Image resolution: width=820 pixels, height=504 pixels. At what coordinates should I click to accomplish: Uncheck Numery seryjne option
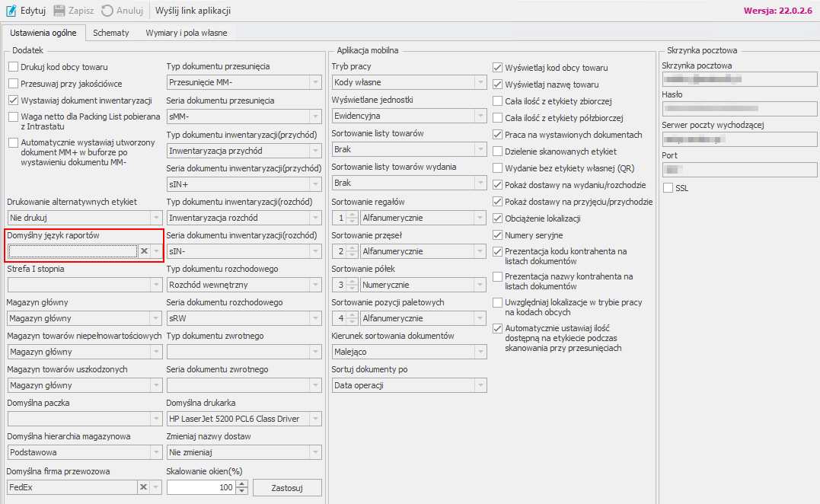(x=498, y=235)
